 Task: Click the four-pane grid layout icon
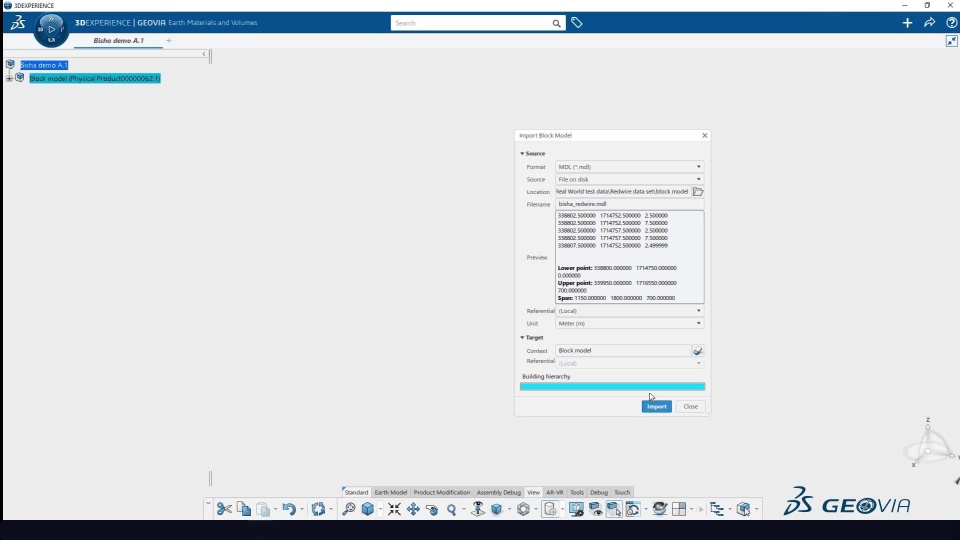[x=679, y=509]
